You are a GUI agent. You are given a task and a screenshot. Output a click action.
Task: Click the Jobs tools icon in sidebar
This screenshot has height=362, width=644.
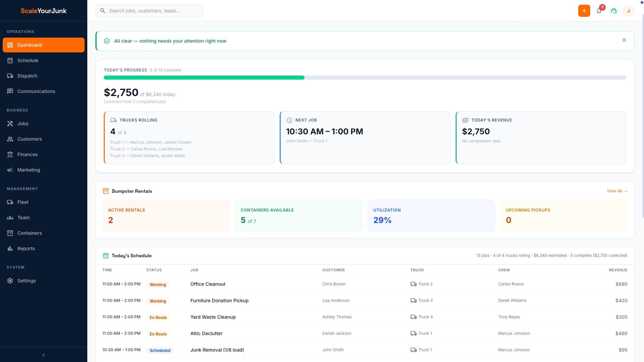pyautogui.click(x=10, y=124)
